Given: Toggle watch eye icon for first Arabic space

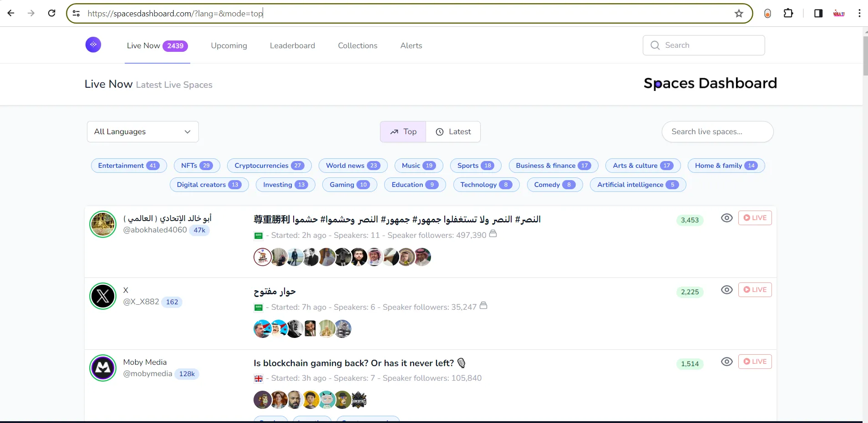Looking at the screenshot, I should (726, 218).
